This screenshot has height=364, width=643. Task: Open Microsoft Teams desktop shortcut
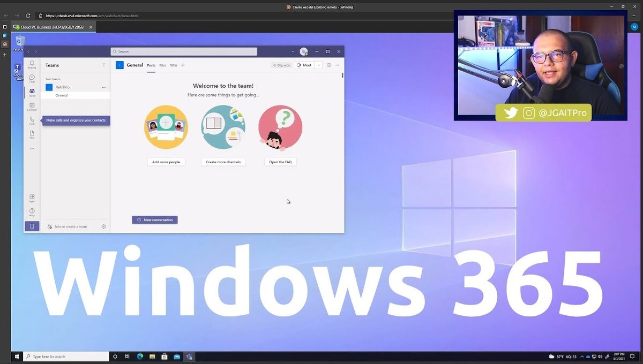(18, 72)
